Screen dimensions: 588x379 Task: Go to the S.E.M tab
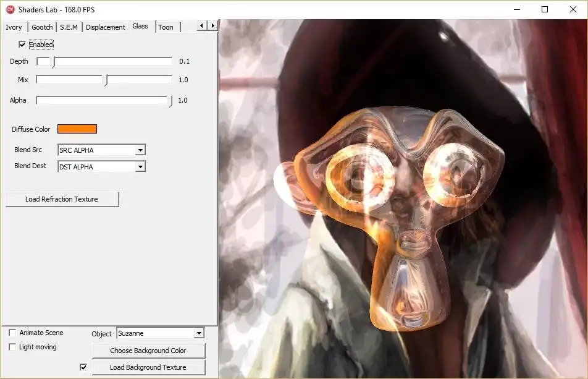[69, 27]
